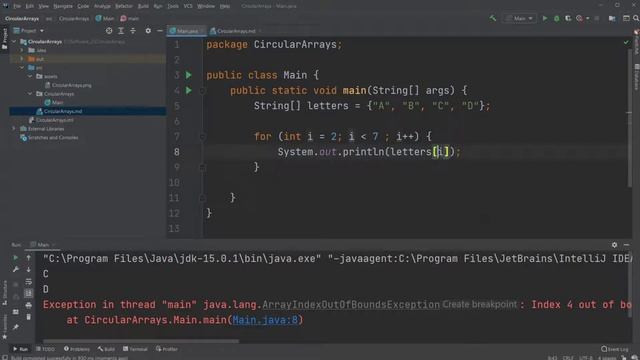Click the Structure vertical side tab
640x360 pixels.
[4, 293]
